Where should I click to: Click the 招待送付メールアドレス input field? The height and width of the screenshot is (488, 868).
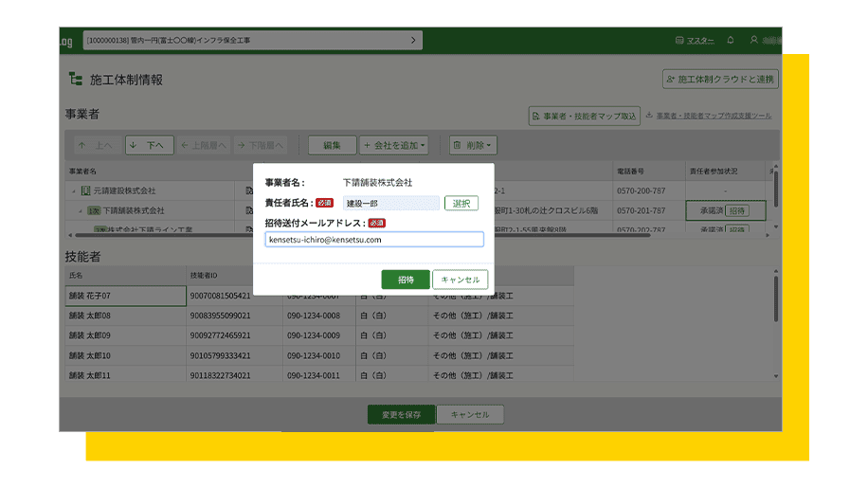pos(374,240)
